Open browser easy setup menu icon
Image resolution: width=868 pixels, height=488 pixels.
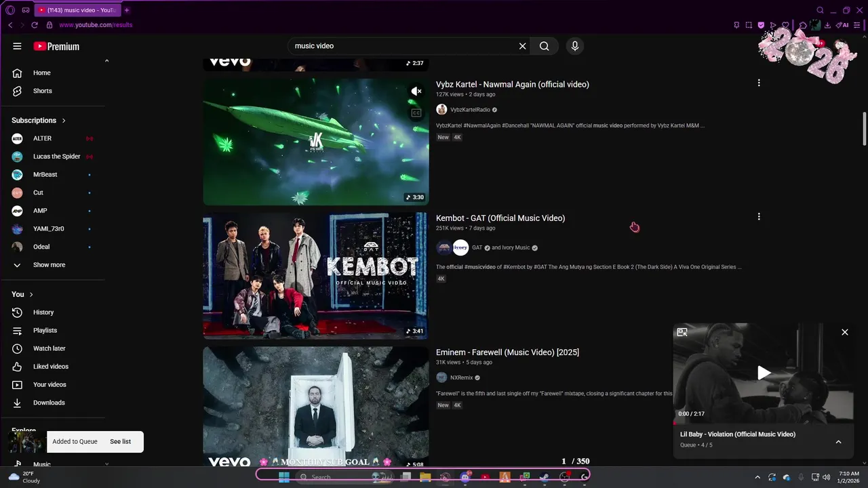[x=857, y=25]
